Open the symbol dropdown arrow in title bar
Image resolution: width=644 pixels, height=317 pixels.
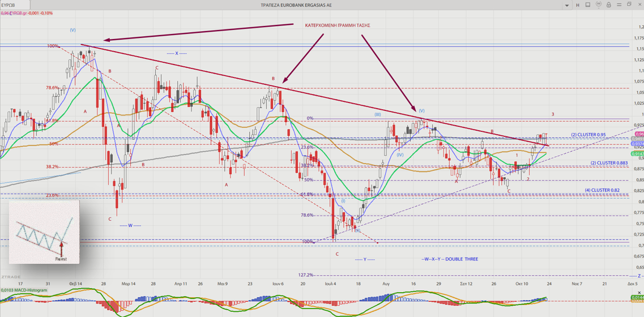(567, 5)
